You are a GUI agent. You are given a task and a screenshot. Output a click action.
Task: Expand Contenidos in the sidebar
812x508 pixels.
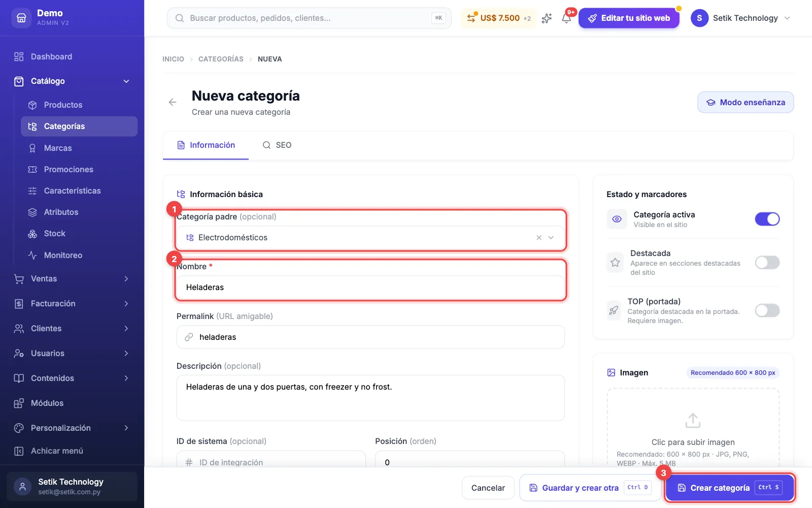coord(72,378)
